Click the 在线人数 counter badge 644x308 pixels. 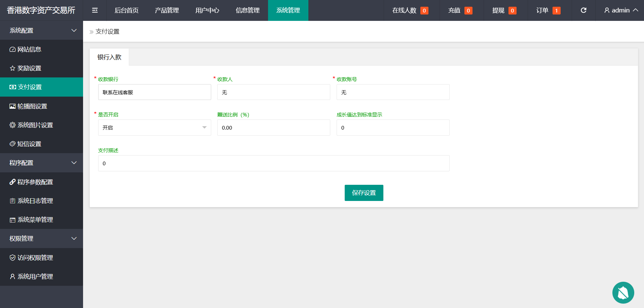pyautogui.click(x=424, y=11)
